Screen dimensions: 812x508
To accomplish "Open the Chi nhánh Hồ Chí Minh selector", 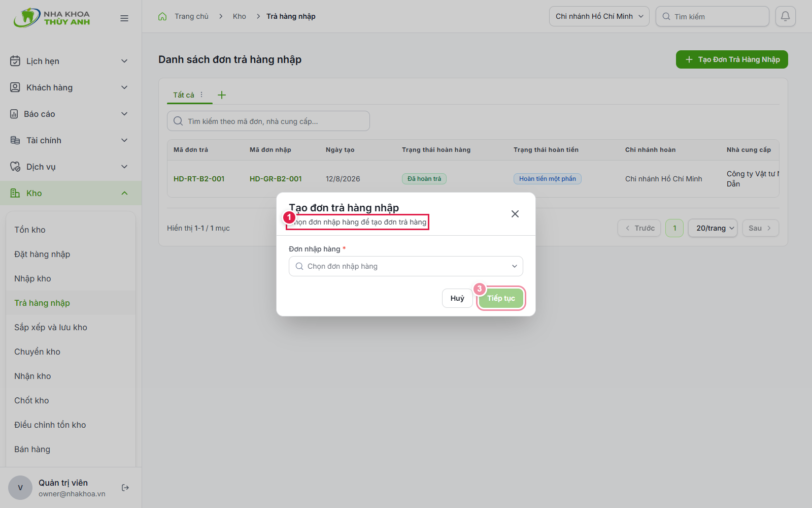I will 599,16.
